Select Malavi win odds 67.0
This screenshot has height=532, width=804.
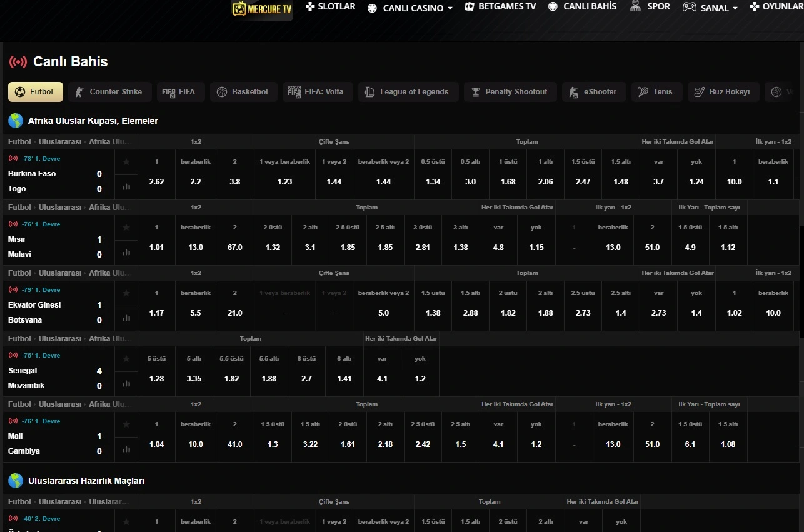235,240
